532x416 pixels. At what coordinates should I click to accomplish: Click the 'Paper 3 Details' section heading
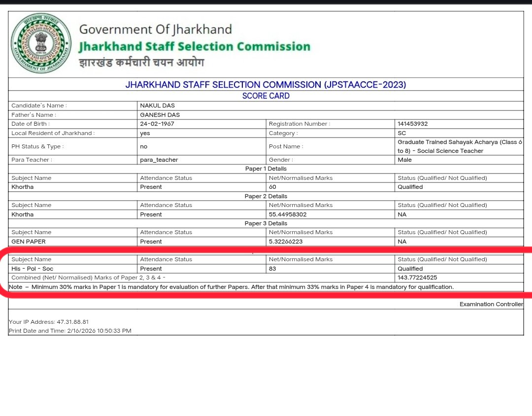[x=266, y=223]
